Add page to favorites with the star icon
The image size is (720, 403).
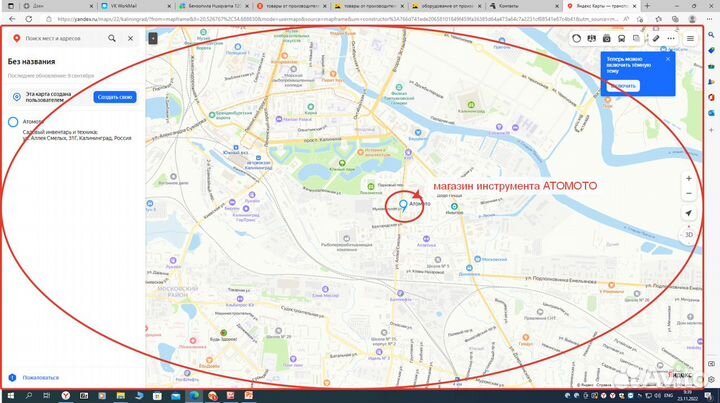640,19
